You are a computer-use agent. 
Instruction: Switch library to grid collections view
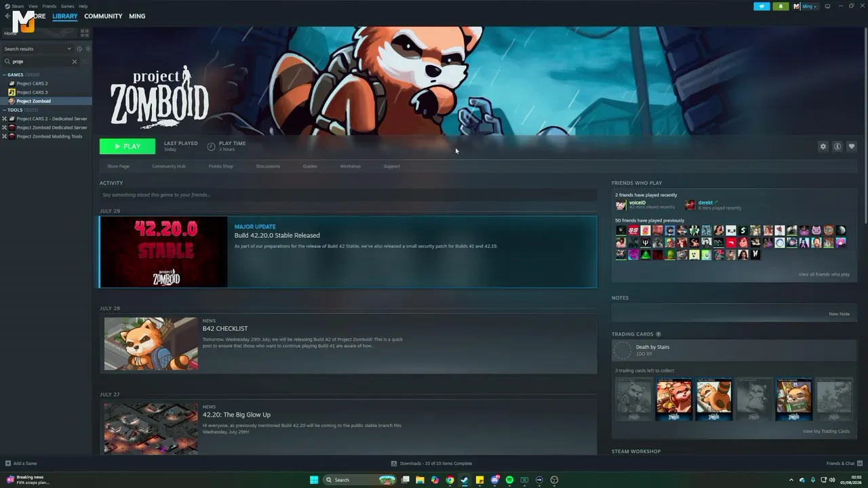pyautogui.click(x=85, y=33)
